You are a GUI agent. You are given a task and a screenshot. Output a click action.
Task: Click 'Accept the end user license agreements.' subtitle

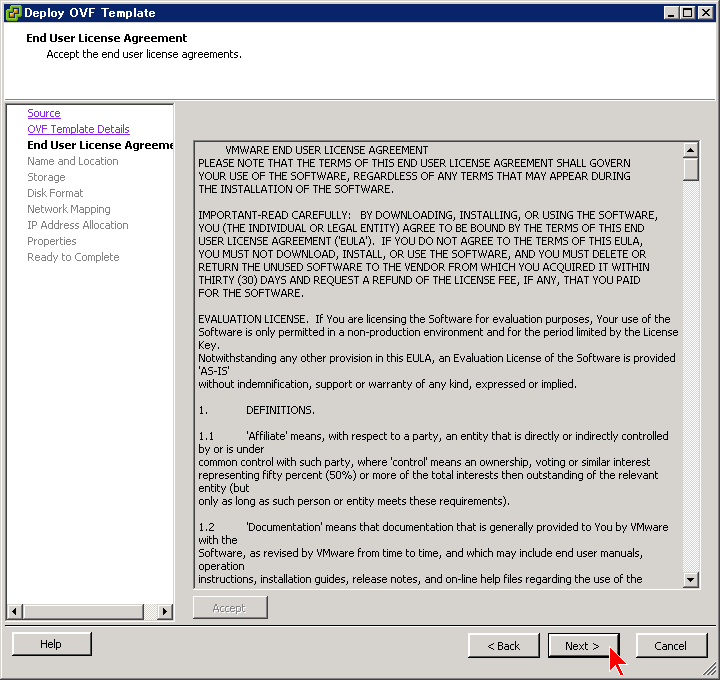coord(144,54)
